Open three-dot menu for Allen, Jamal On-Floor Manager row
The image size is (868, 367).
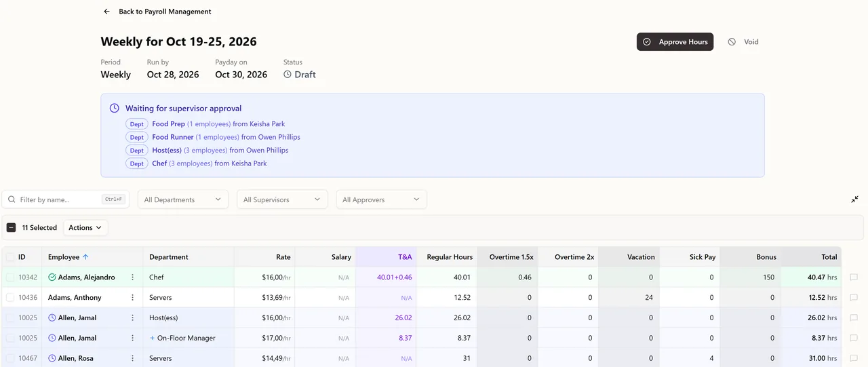tap(133, 338)
